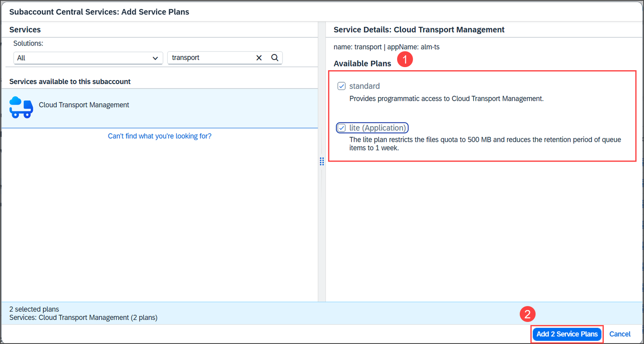Cancel the Add Service Plans dialog
Image resolution: width=644 pixels, height=344 pixels.
tap(620, 334)
